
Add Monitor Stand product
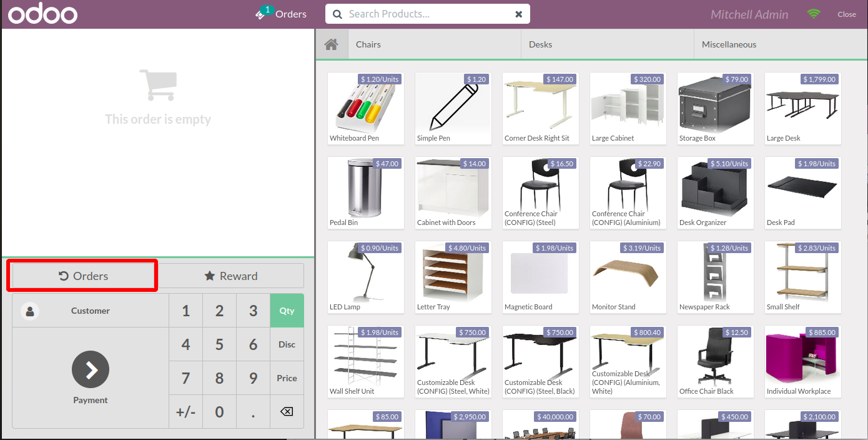[x=628, y=277]
